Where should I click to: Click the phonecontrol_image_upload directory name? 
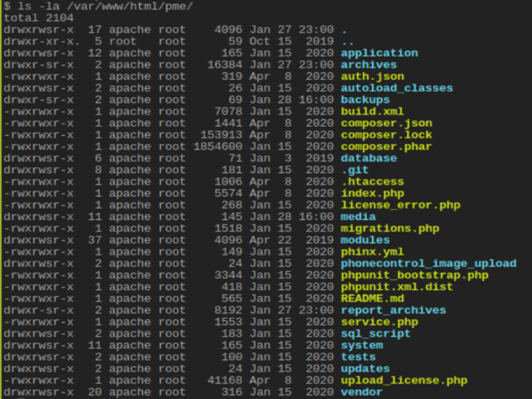tap(428, 263)
